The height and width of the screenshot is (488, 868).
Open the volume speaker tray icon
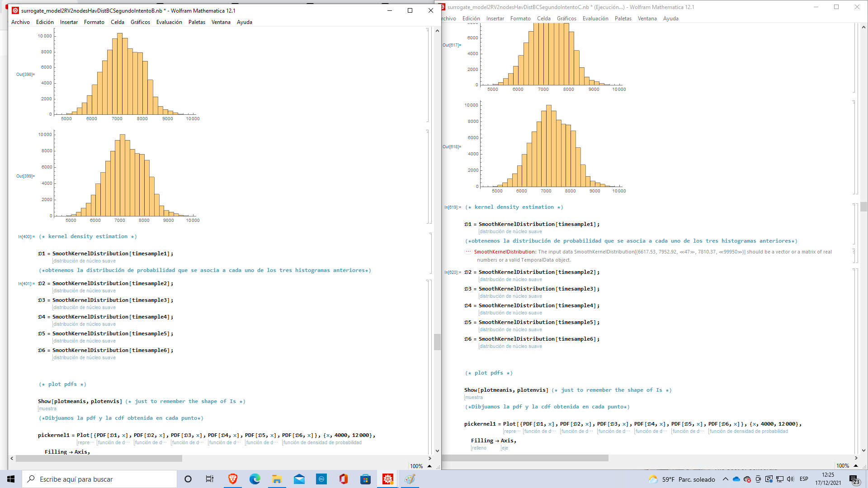(790, 479)
